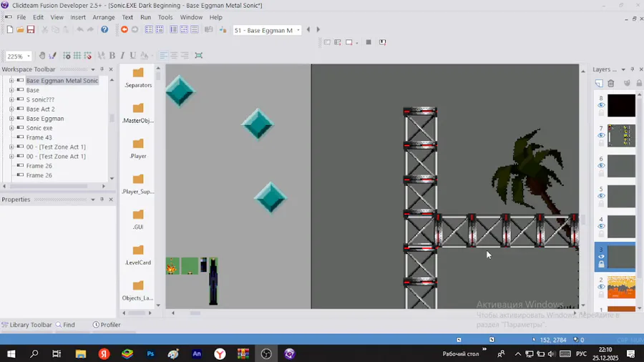Center text alignment
This screenshot has height=362, width=644.
click(174, 55)
